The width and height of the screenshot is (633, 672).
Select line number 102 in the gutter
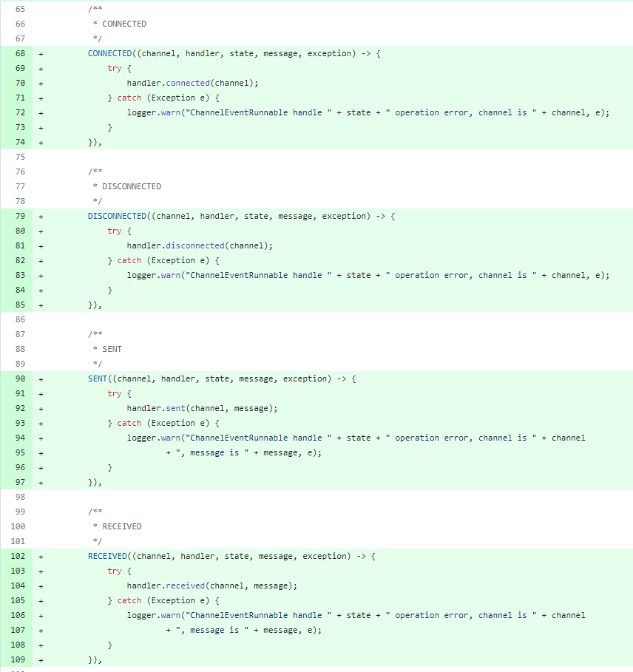(x=18, y=556)
